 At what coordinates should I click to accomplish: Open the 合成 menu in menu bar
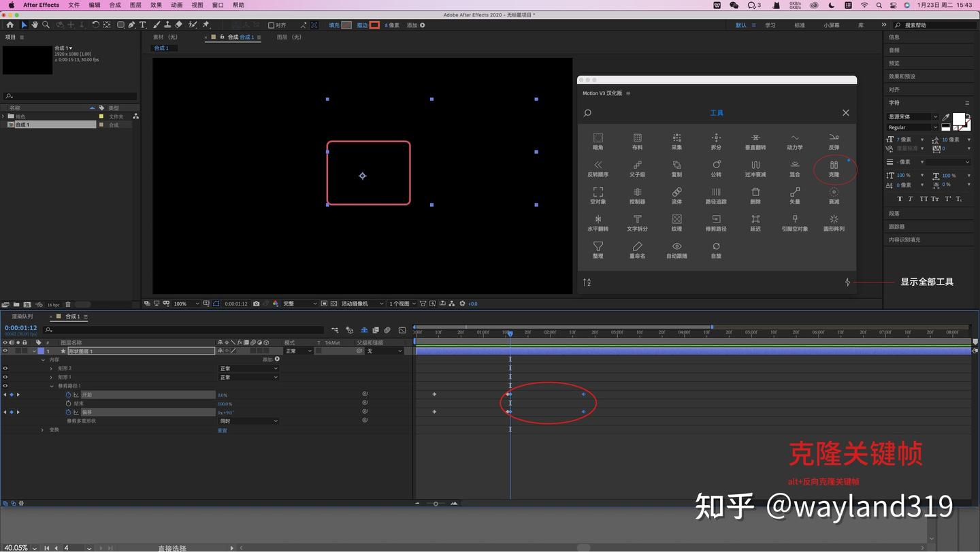(x=115, y=5)
